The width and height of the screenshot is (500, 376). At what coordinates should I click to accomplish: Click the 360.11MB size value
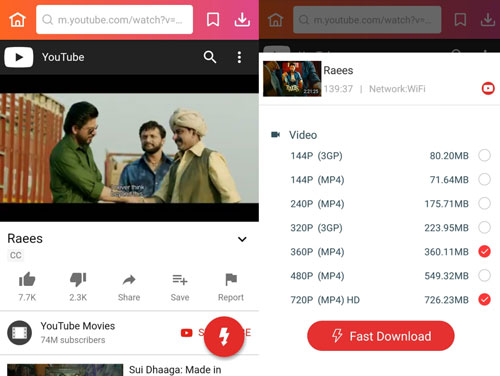(x=446, y=252)
